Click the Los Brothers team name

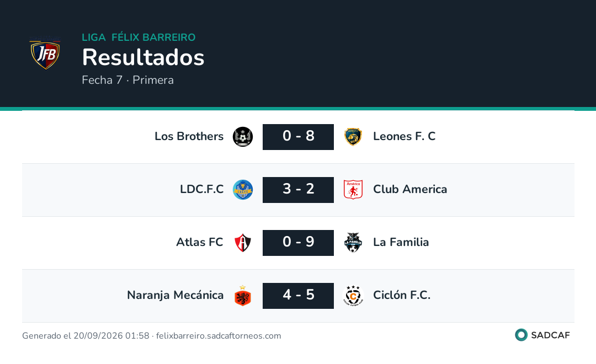189,136
